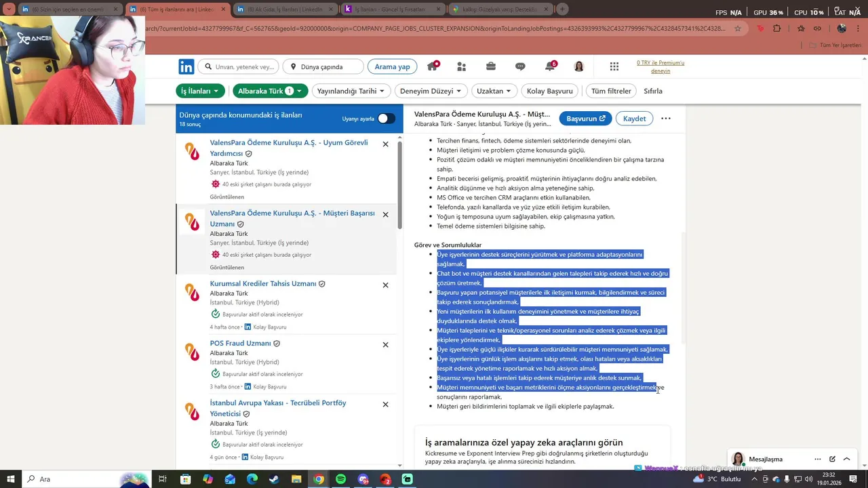
Task: Open Jobs briefcase icon in navbar
Action: coord(491,66)
